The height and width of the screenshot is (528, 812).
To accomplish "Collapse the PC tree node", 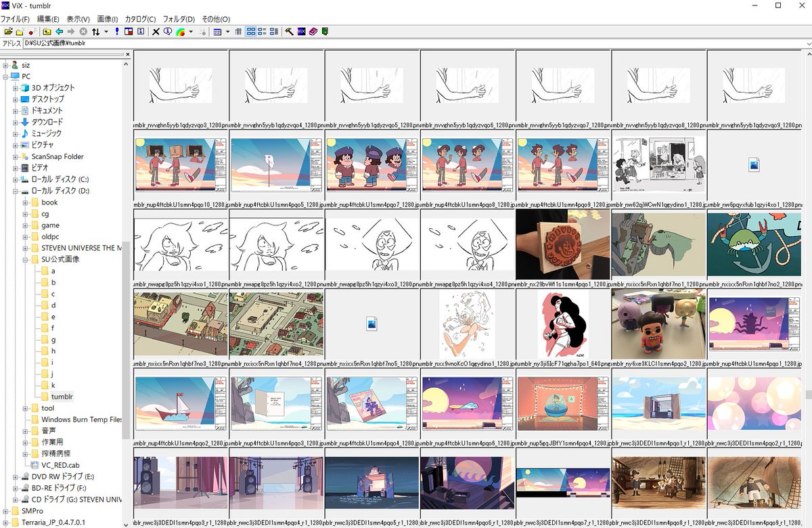I will point(5,76).
